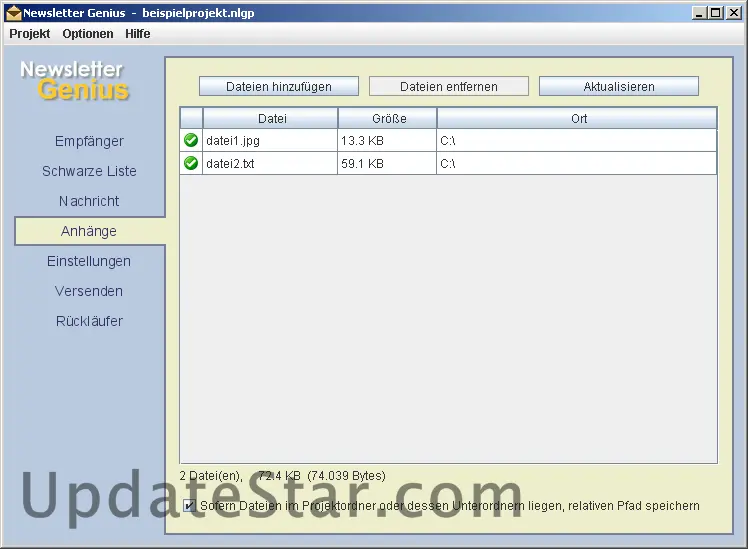748x549 pixels.
Task: Click the Dateien entfernen button
Action: point(448,86)
